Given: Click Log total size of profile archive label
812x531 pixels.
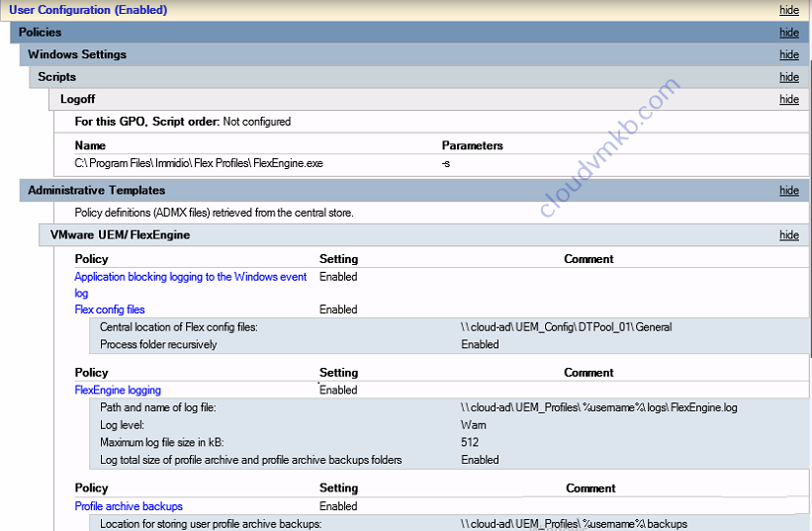Looking at the screenshot, I should [x=250, y=460].
